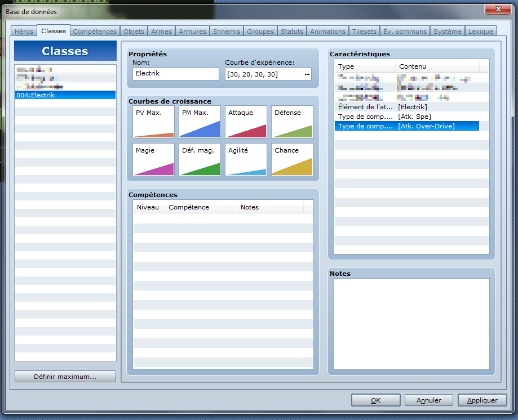This screenshot has height=420, width=518.
Task: Open the PM Max. growth curve
Action: [200, 122]
